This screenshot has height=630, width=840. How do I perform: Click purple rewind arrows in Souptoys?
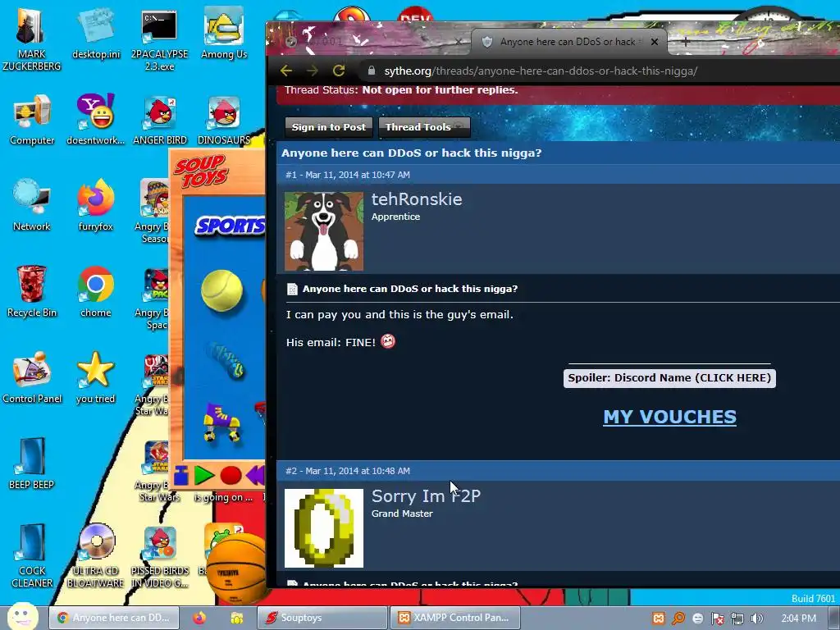[x=256, y=475]
